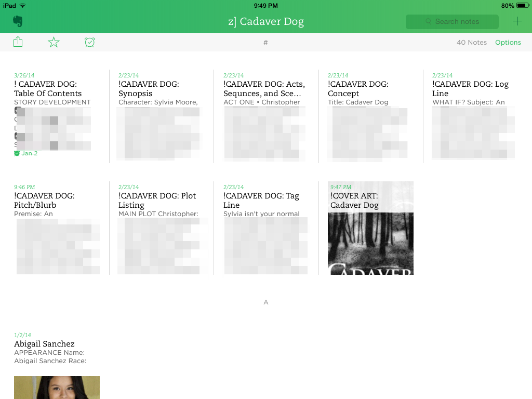Tap the Evernote elephant home icon
This screenshot has width=532, height=399.
[x=18, y=21]
